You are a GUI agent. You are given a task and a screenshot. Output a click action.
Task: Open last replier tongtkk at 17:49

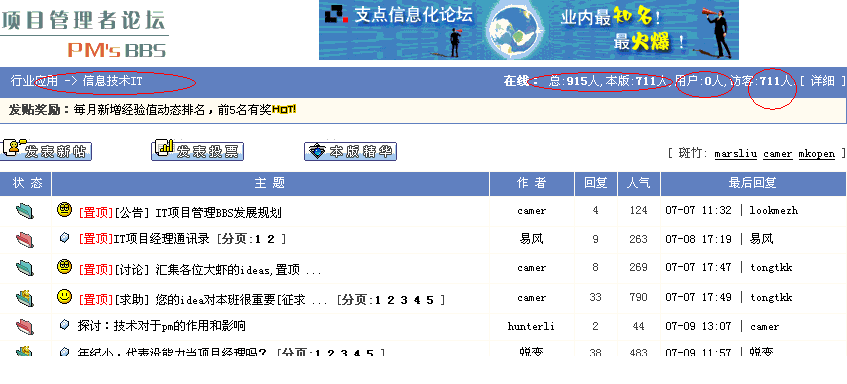pos(771,298)
